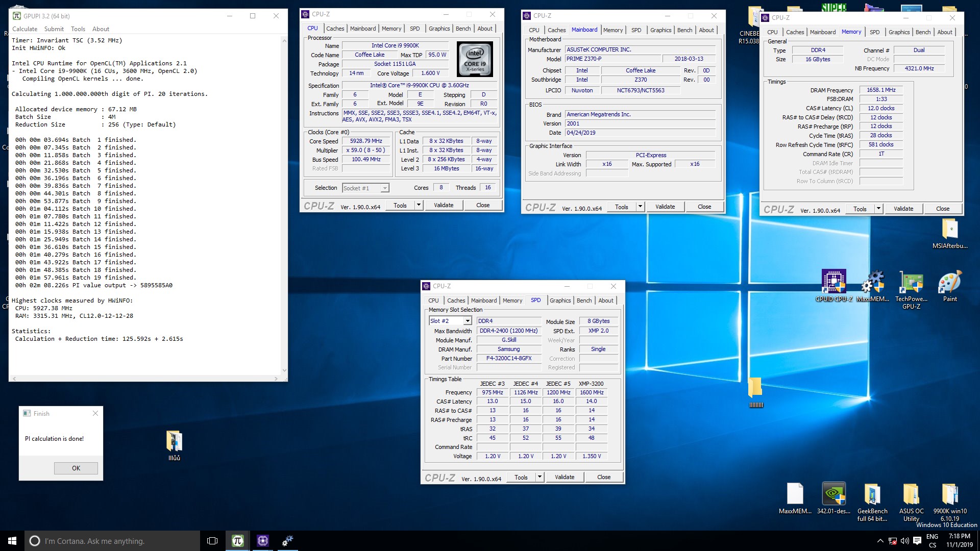Switch to Bench tab in CPU window
Viewport: 980px width, 551px height.
(463, 29)
